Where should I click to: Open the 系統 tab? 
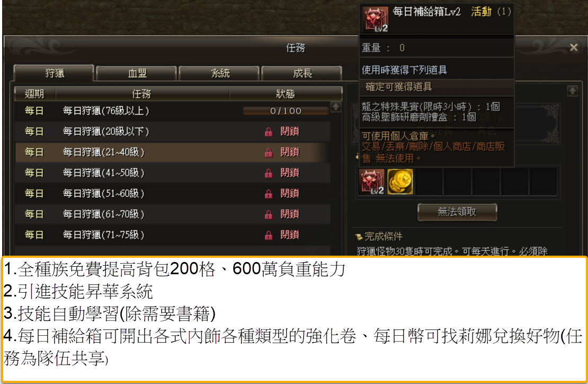coord(219,73)
